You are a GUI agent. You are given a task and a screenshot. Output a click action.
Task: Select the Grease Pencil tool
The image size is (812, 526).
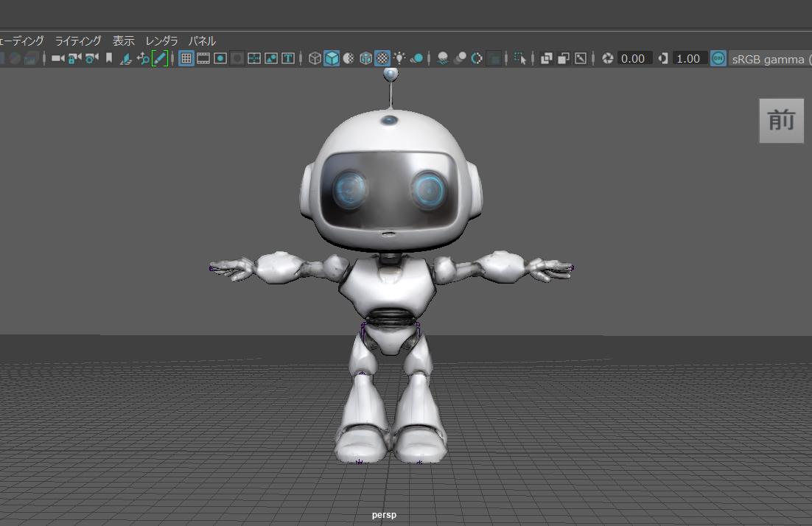coord(159,58)
